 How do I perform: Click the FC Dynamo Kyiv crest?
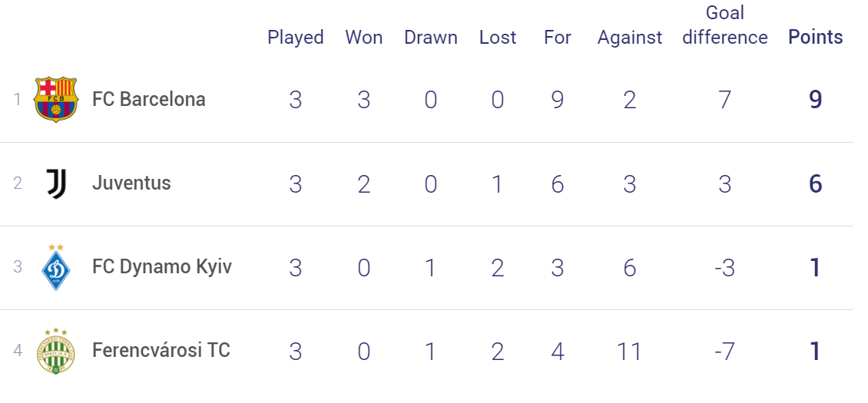[56, 267]
